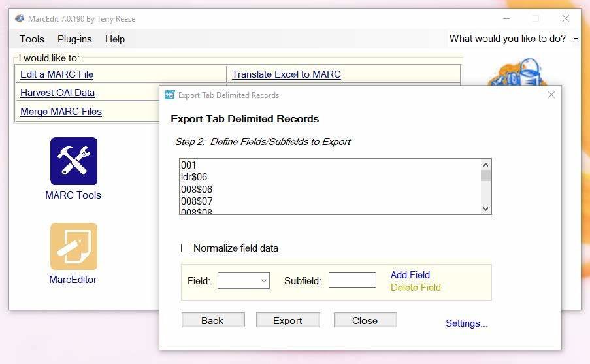Enable Normalize field data checkbox
Image resolution: width=590 pixels, height=364 pixels.
point(185,248)
